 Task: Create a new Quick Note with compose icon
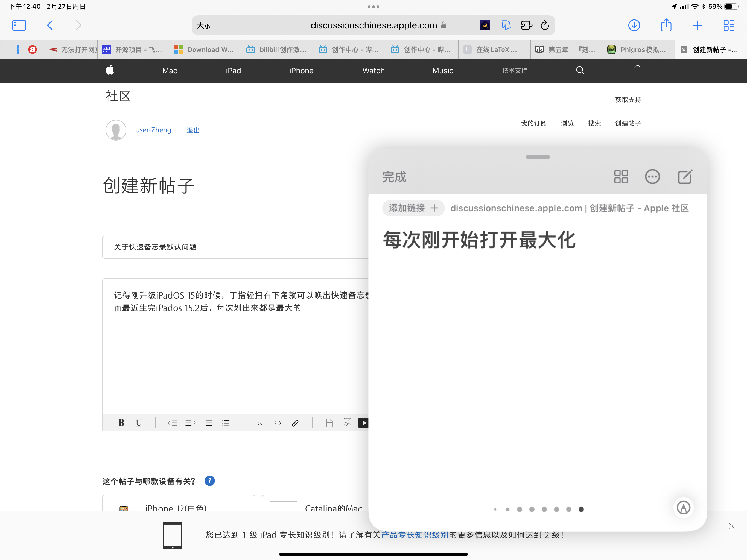pyautogui.click(x=685, y=177)
